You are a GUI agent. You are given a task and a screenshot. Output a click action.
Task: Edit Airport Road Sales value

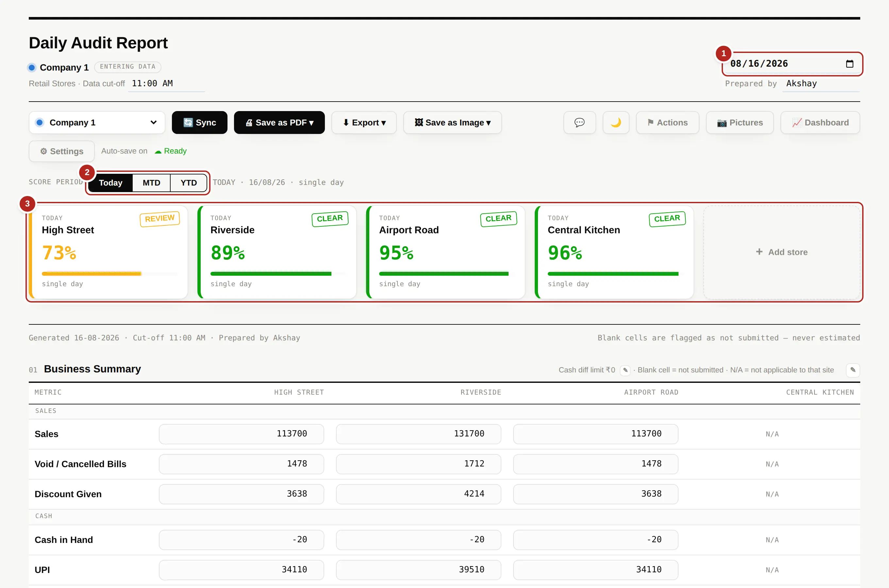coord(595,434)
